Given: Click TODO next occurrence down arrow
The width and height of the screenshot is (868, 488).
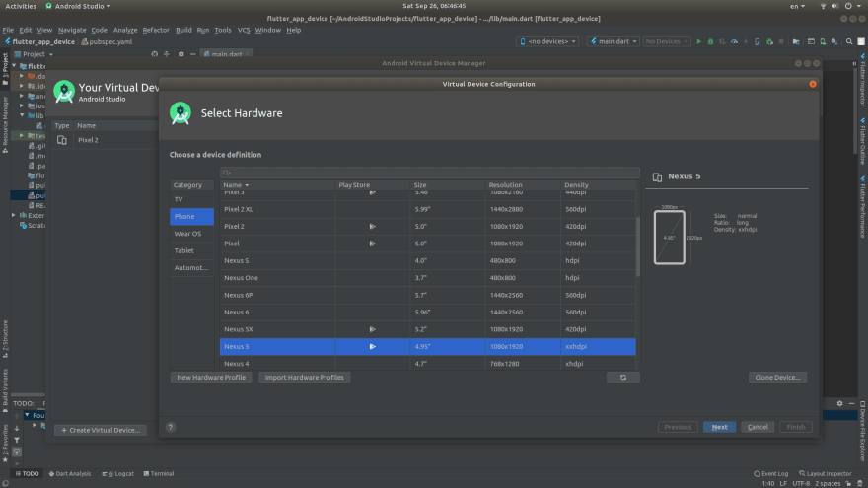Looking at the screenshot, I should [17, 428].
